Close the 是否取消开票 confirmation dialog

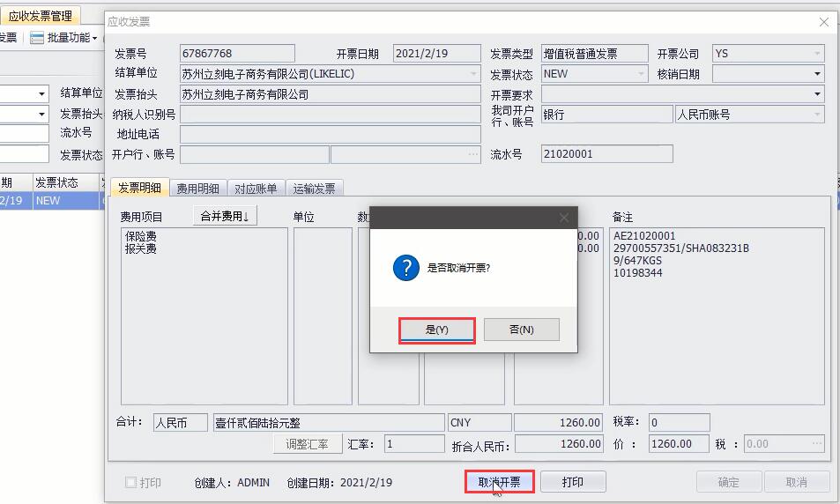(564, 218)
